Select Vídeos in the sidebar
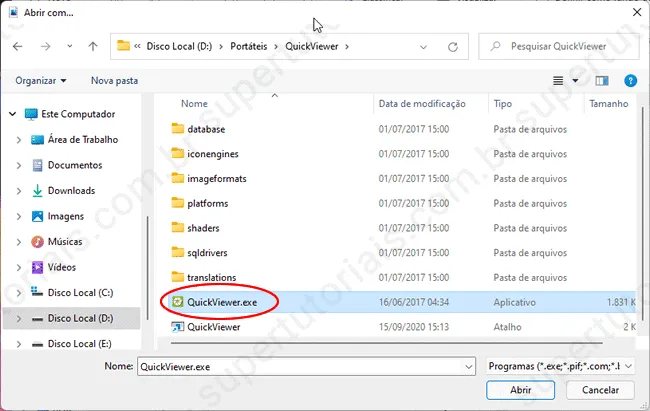This screenshot has width=650, height=411. click(62, 267)
